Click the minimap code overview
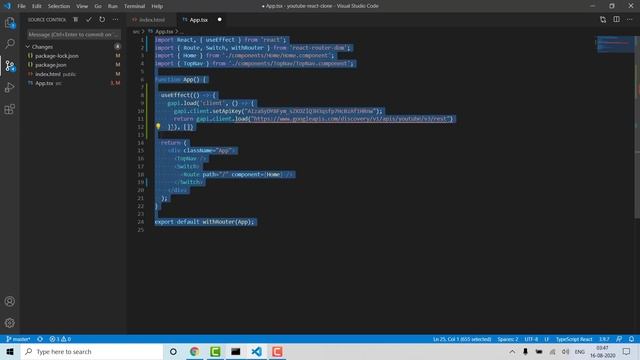Viewport: 640px width, 360px height. tap(615, 44)
